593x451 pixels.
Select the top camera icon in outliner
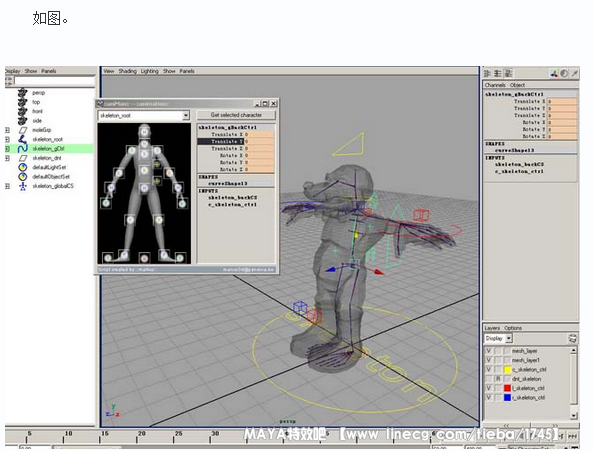[x=23, y=102]
